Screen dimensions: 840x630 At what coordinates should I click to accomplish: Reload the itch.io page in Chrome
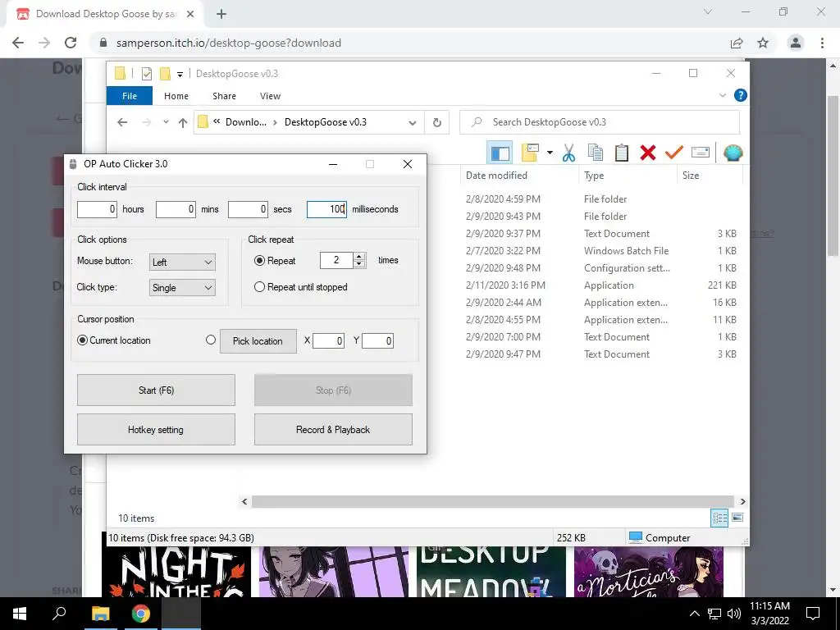[x=71, y=43]
